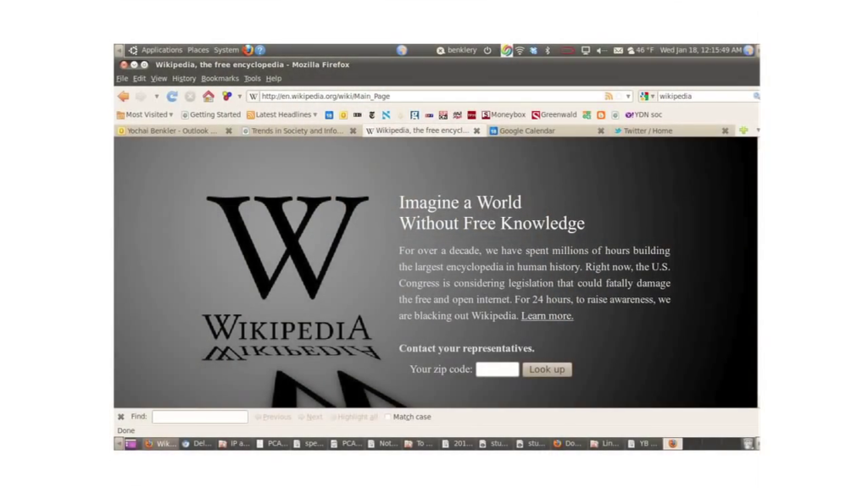Close the Trends in Society tab

[x=353, y=131]
